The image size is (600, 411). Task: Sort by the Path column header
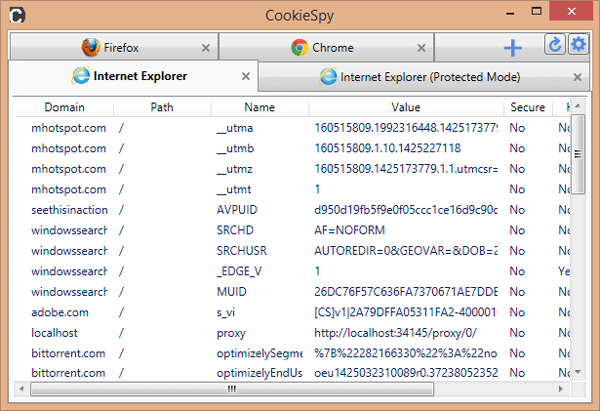162,107
